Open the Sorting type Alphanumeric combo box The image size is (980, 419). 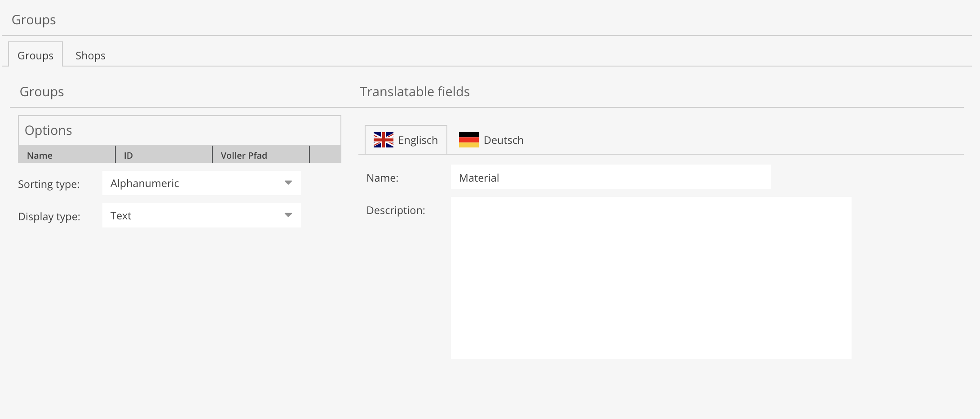(x=193, y=183)
